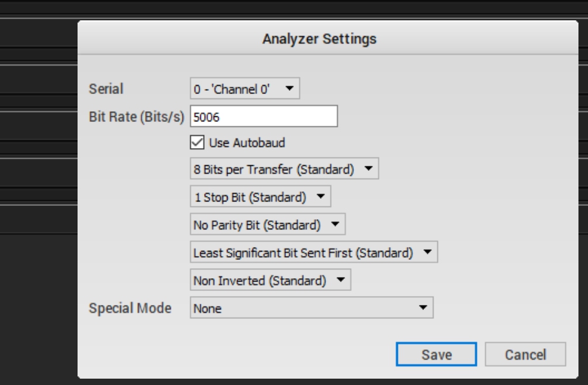Open the Non Inverted (Standard) dropdown
The width and height of the screenshot is (588, 385).
270,280
